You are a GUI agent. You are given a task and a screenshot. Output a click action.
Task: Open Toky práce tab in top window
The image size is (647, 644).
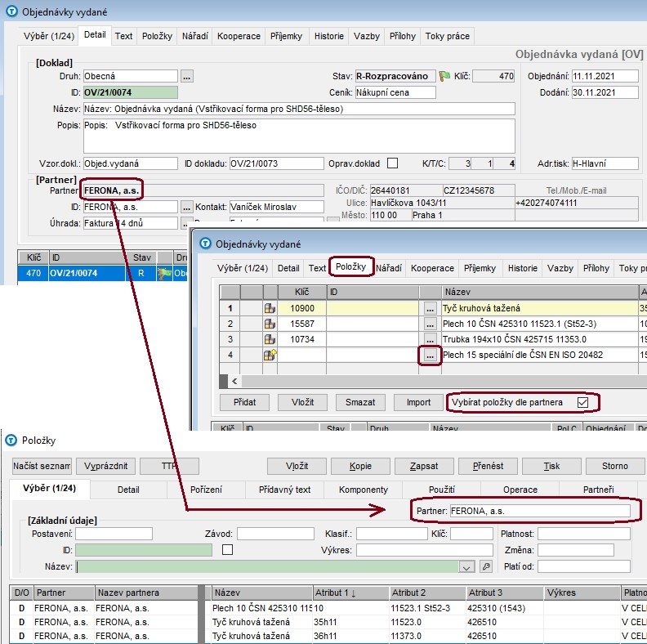point(448,36)
